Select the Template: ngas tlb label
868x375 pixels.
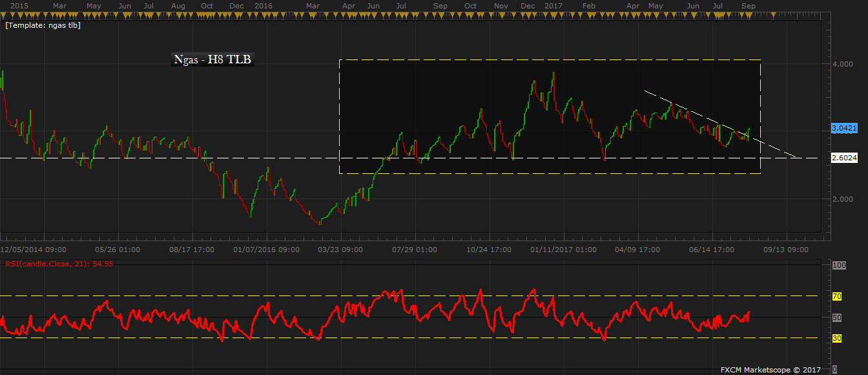coord(43,25)
